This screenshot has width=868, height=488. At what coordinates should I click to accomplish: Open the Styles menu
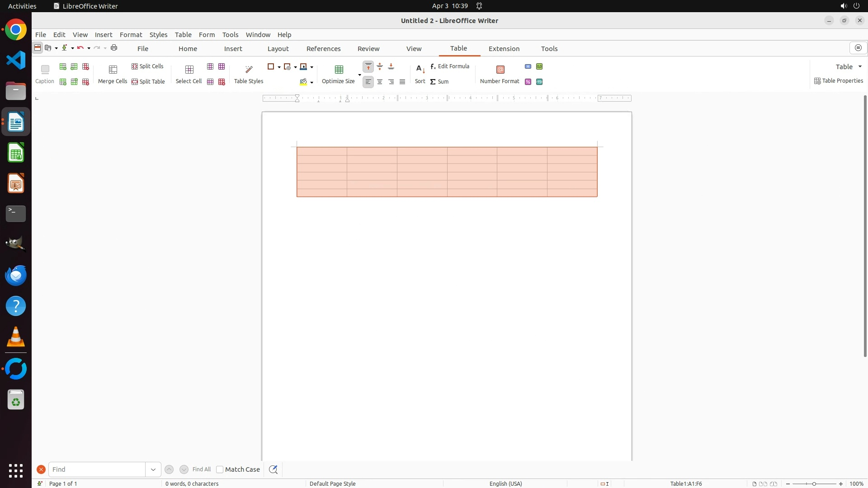point(158,35)
